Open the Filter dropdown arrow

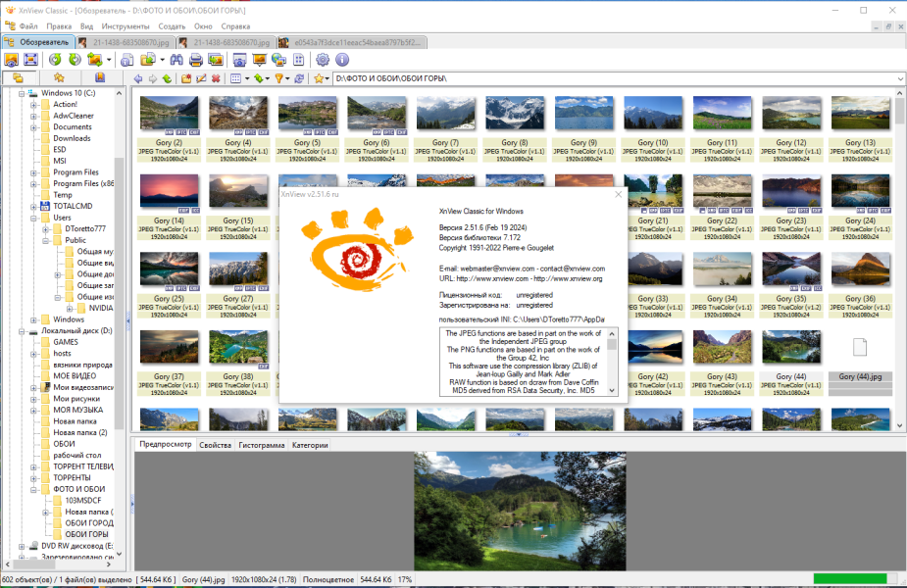click(x=287, y=78)
